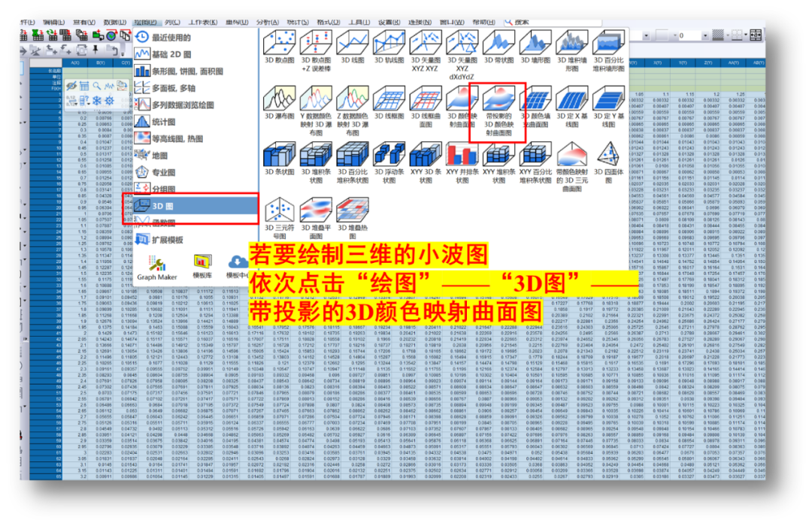Choose the XYY 堆积条状图 plot

click(498, 162)
